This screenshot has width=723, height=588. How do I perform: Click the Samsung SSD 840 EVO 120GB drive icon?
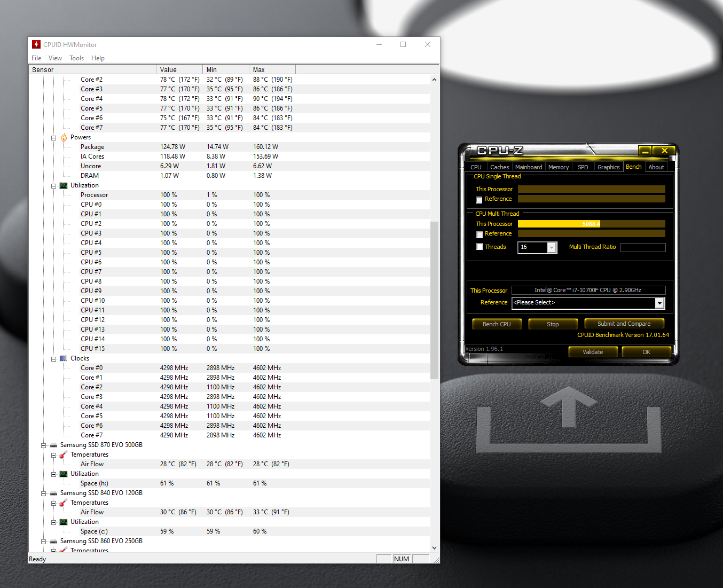tap(53, 493)
